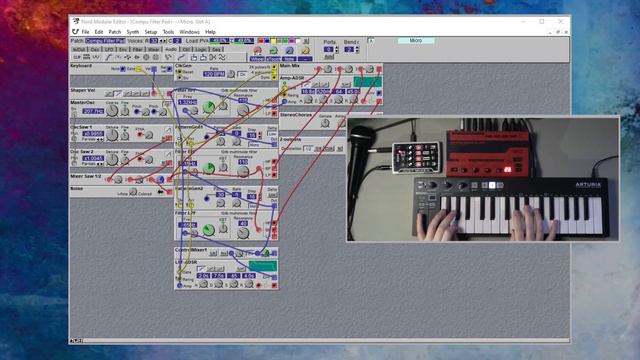This screenshot has height=360, width=640.
Task: Select the yellow cable color swatch
Action: pyautogui.click(x=273, y=41)
